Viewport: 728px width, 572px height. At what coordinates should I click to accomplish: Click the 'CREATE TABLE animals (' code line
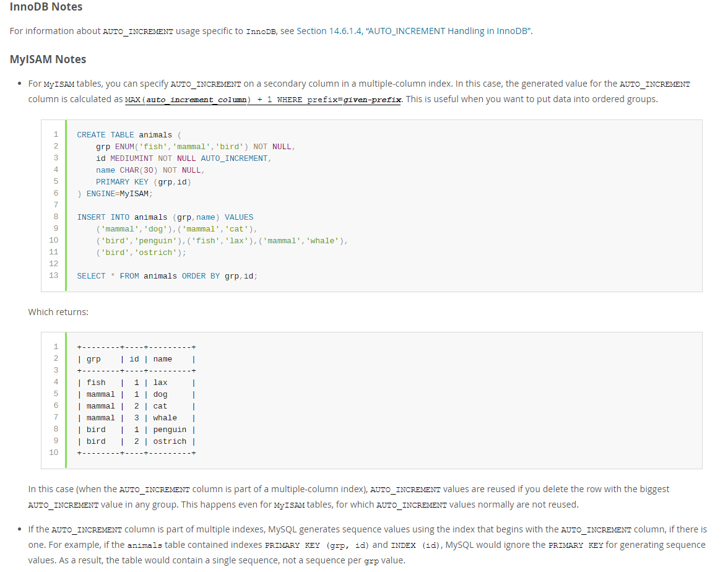[x=129, y=135]
